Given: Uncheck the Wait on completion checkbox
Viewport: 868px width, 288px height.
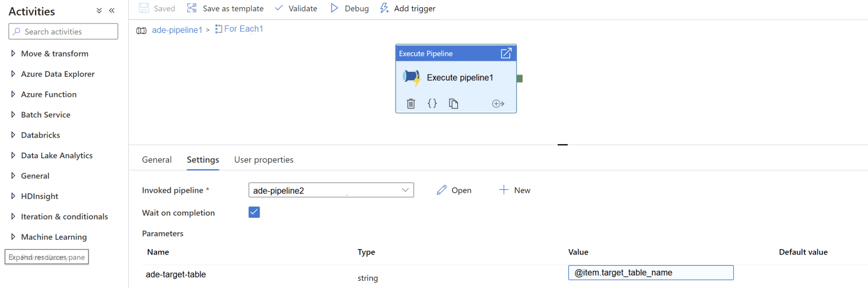Looking at the screenshot, I should tap(254, 212).
